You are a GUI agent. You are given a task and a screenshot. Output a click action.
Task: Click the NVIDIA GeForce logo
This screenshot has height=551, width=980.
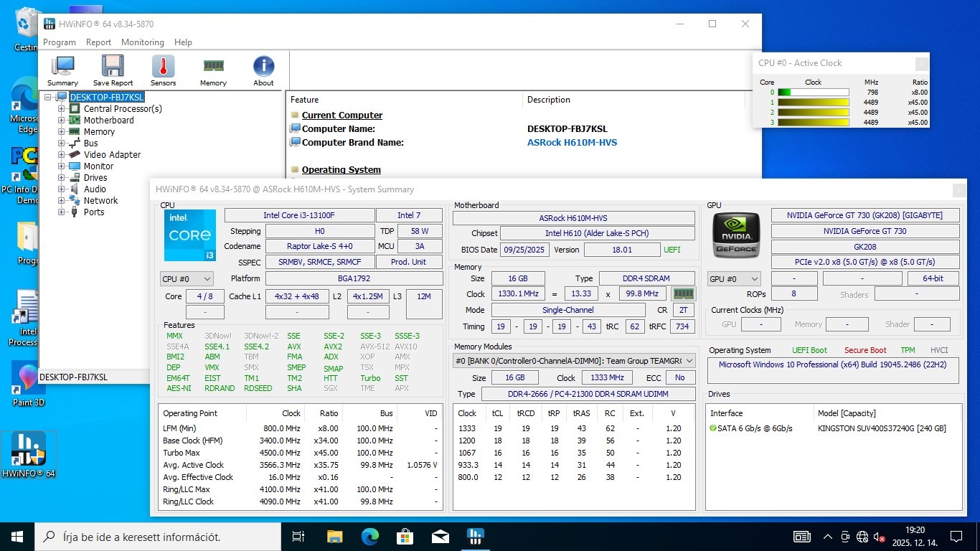click(736, 235)
